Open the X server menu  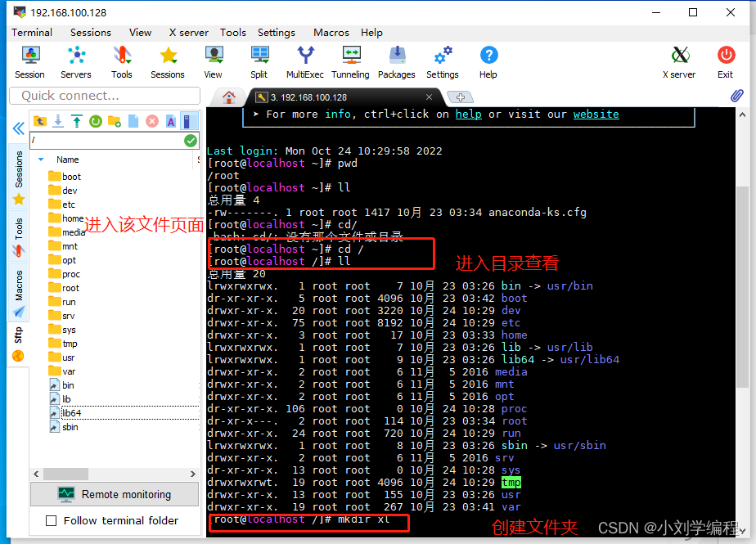[188, 32]
